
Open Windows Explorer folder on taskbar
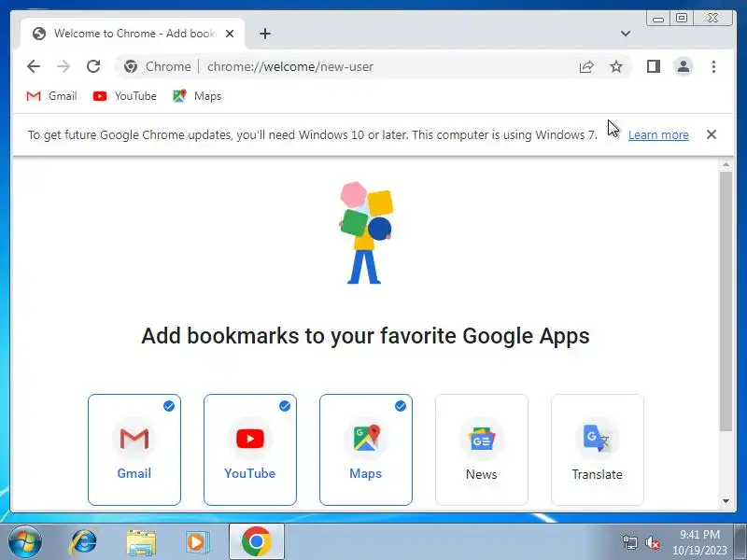pyautogui.click(x=141, y=542)
